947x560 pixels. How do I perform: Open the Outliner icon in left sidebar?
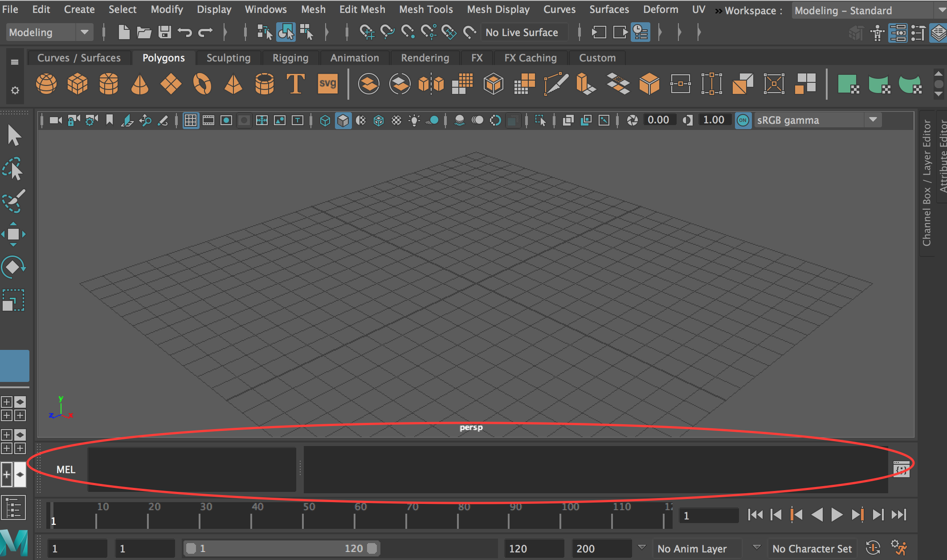13,508
